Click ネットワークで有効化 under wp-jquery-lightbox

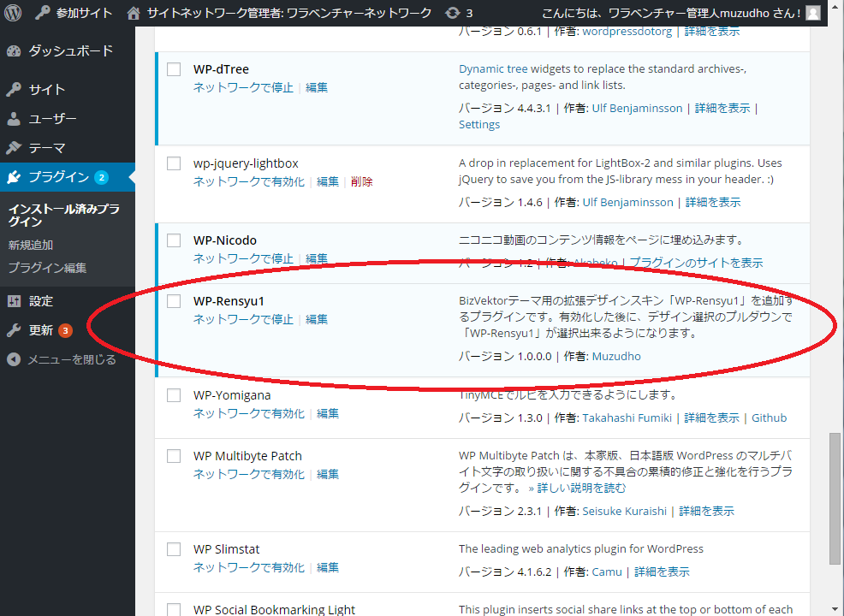249,182
